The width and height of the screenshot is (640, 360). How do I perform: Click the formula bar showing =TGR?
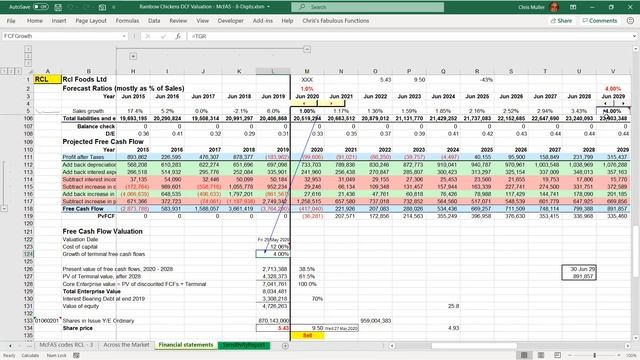point(409,36)
